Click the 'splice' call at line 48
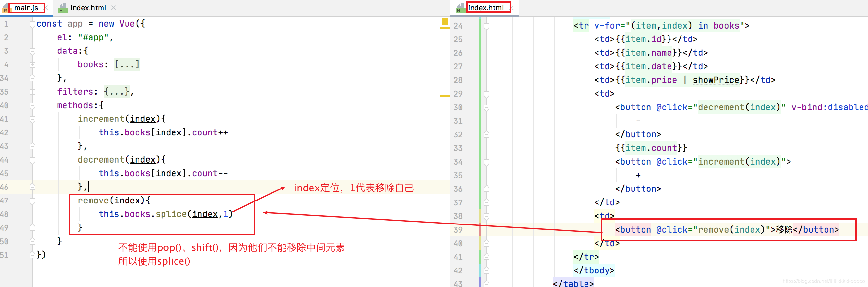868x287 pixels. (171, 214)
